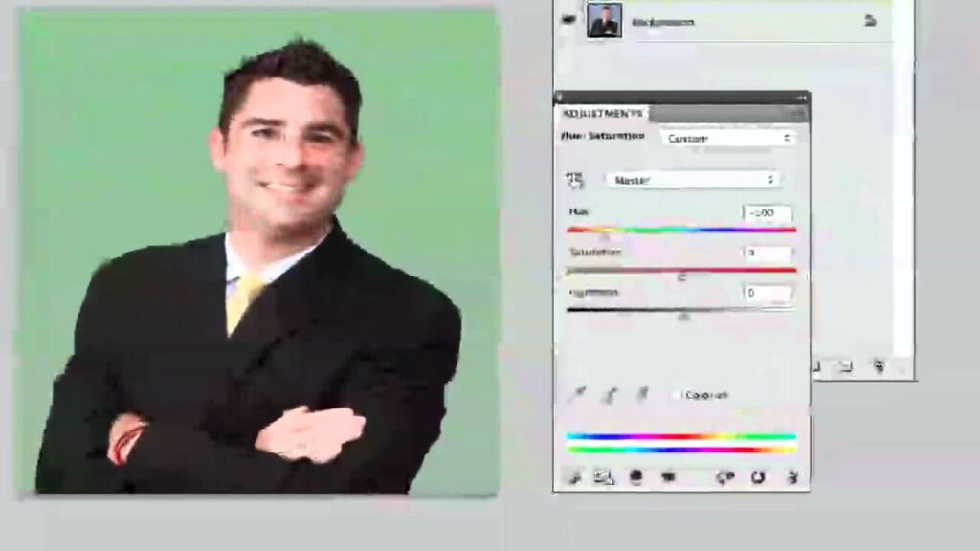Open the Custom preset dropdown
Viewport: 980px width, 551px height.
(x=729, y=138)
